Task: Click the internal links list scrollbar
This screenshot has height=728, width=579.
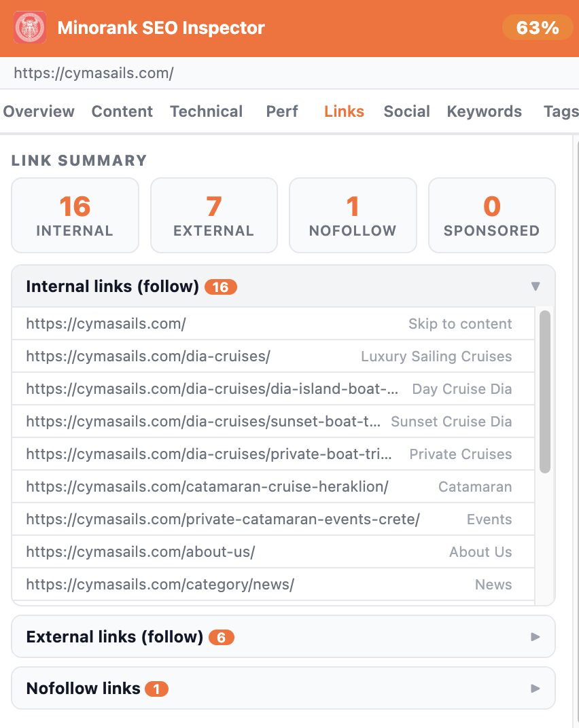Action: pos(544,392)
